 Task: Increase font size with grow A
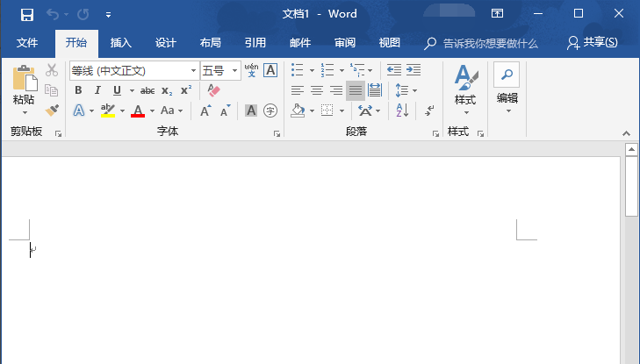click(x=205, y=111)
